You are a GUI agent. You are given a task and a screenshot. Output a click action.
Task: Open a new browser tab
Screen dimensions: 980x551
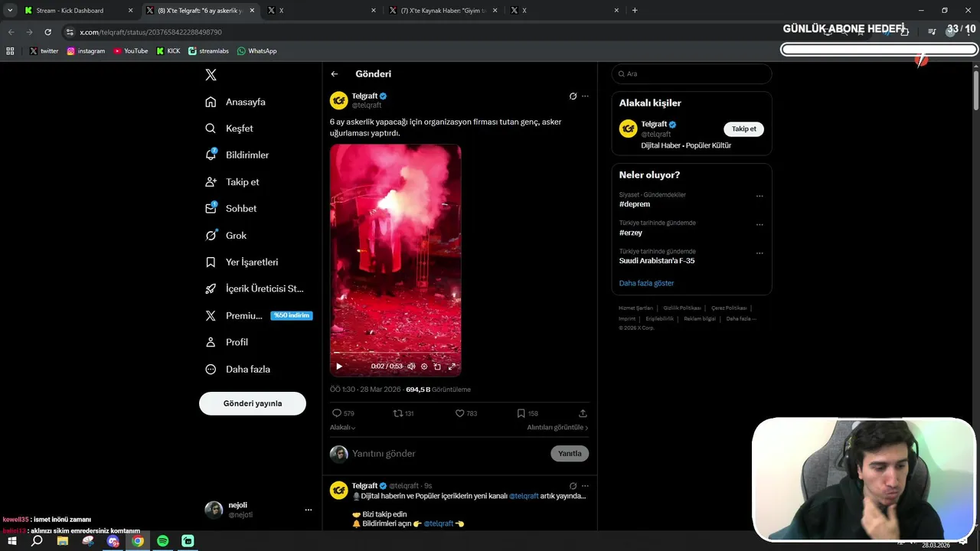coord(635,11)
